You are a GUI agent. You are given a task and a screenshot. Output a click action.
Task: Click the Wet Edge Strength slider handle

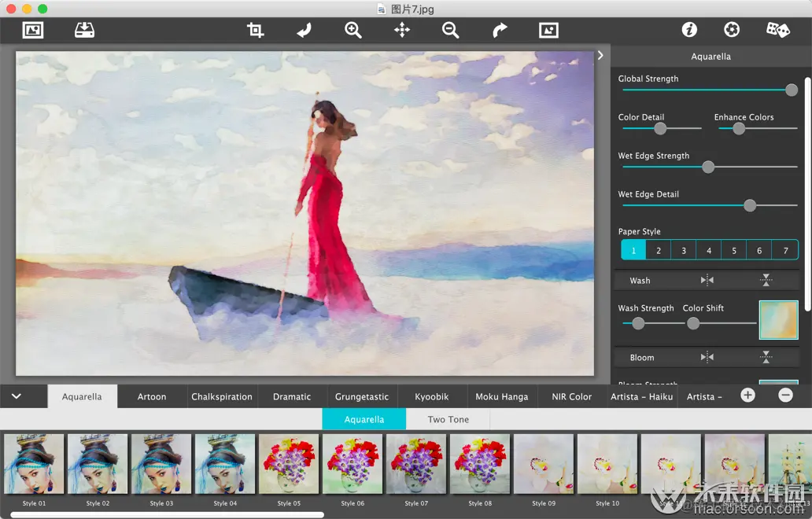pyautogui.click(x=708, y=167)
